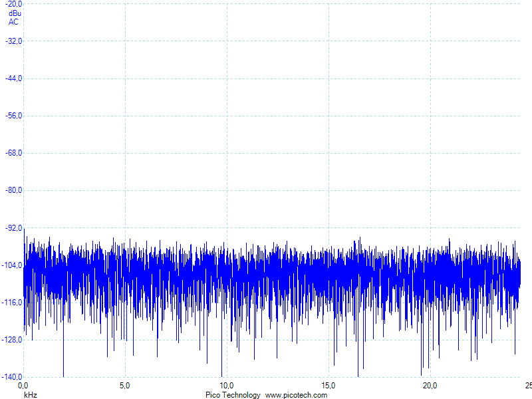Click the -56,0 y-axis label
Screen dimensions: 532x399
pos(13,116)
